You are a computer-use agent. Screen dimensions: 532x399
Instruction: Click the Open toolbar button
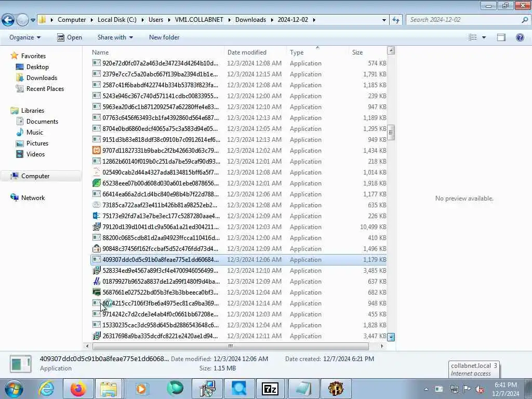pos(70,37)
